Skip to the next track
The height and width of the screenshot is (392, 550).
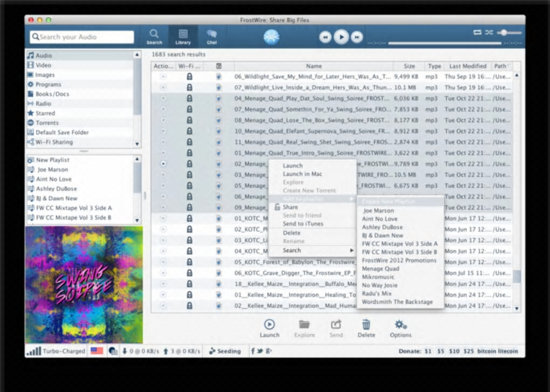click(357, 37)
